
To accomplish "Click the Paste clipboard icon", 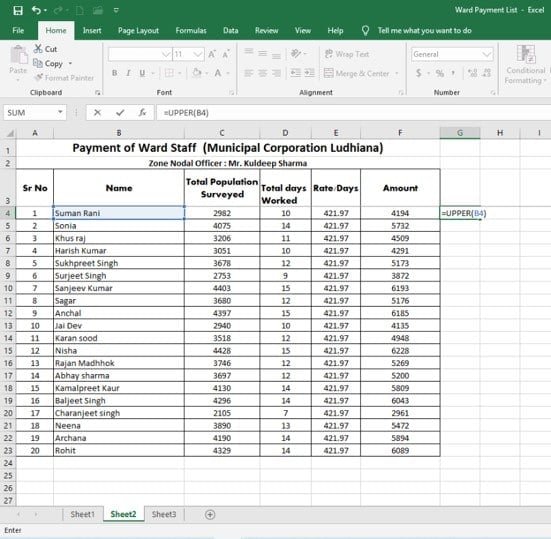I will [x=18, y=55].
